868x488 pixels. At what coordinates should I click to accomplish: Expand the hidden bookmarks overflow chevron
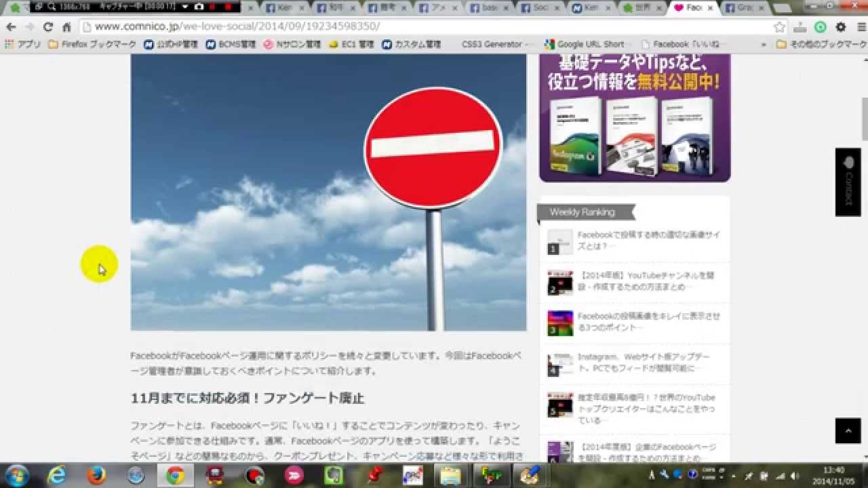(x=764, y=45)
